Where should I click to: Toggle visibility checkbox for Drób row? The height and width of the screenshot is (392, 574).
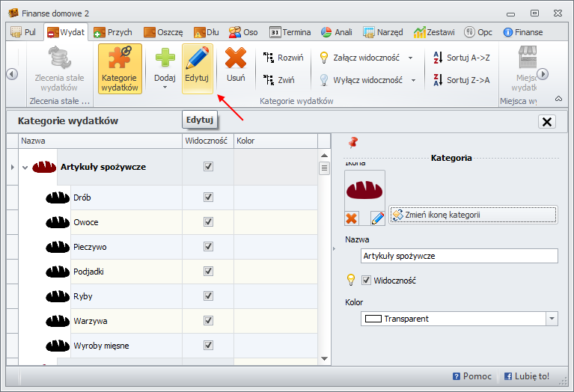208,197
